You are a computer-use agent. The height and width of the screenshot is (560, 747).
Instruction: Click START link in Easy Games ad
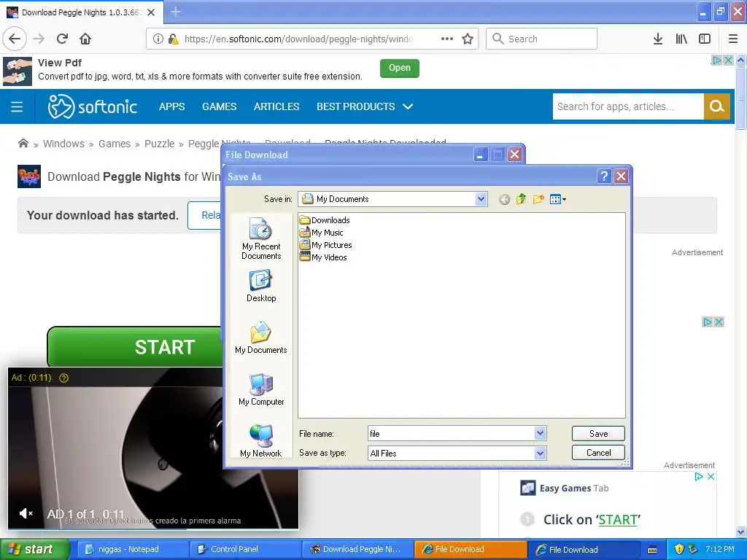[x=617, y=519]
